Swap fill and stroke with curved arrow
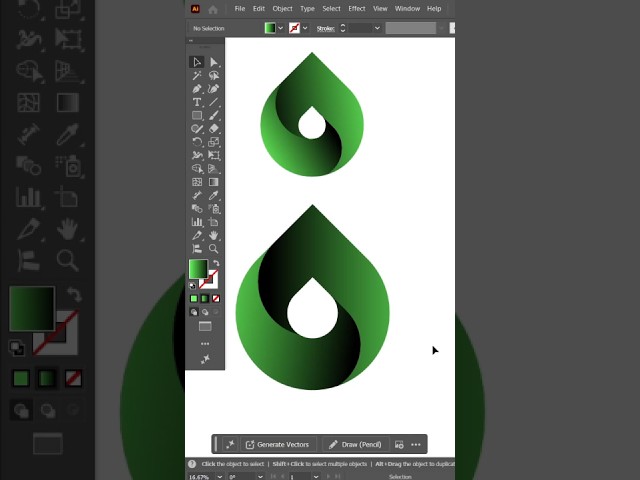This screenshot has width=640, height=480. (216, 263)
